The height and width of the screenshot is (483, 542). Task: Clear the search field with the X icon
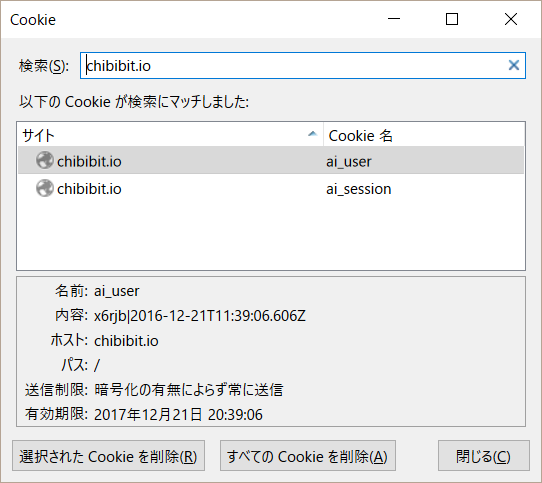point(514,65)
